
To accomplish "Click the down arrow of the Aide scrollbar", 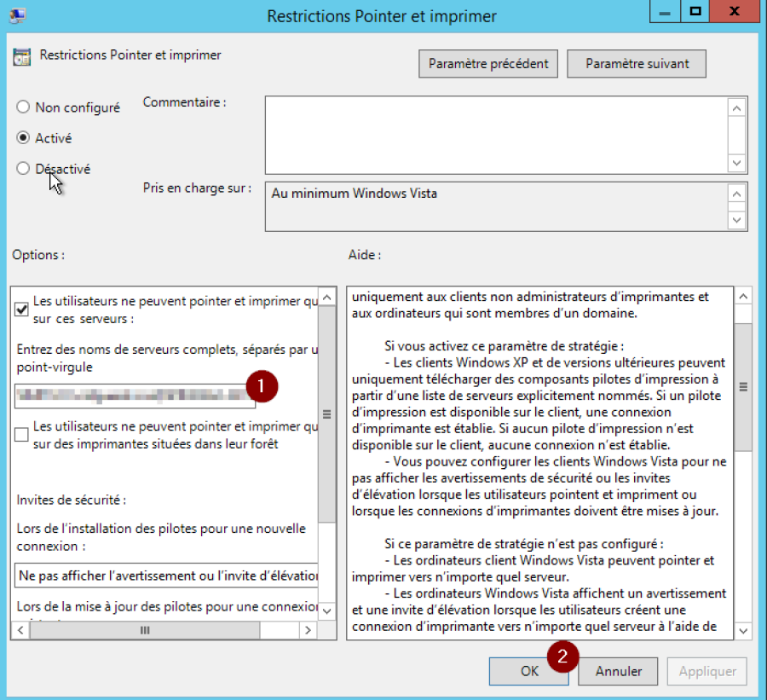I will pos(743,631).
